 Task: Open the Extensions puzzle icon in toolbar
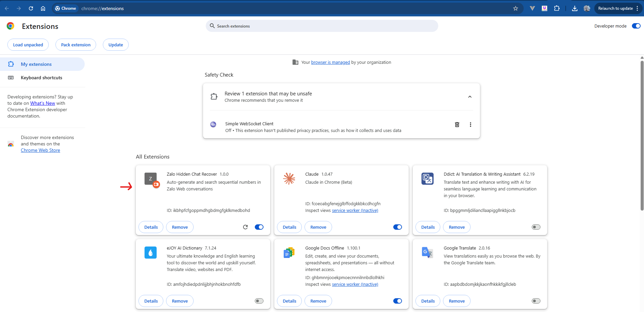tap(557, 8)
